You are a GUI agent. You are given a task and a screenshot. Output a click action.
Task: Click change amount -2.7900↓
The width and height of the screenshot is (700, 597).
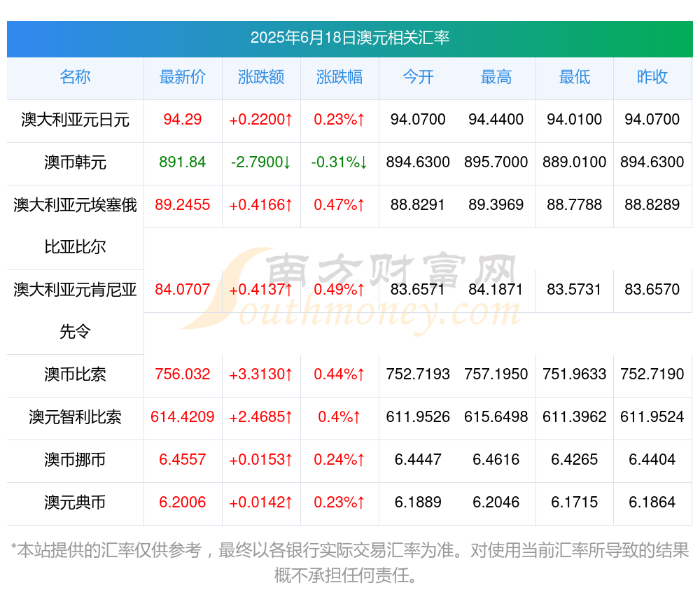tap(261, 162)
